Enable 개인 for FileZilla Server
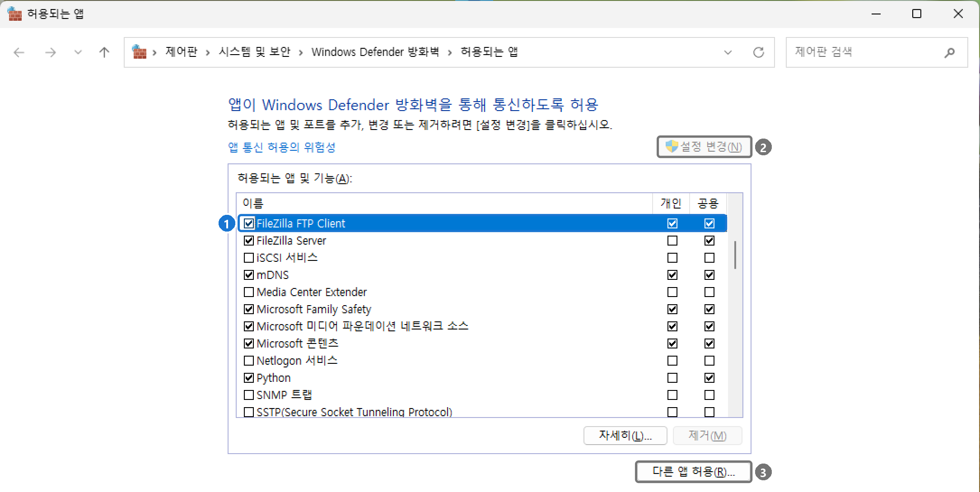 [672, 241]
